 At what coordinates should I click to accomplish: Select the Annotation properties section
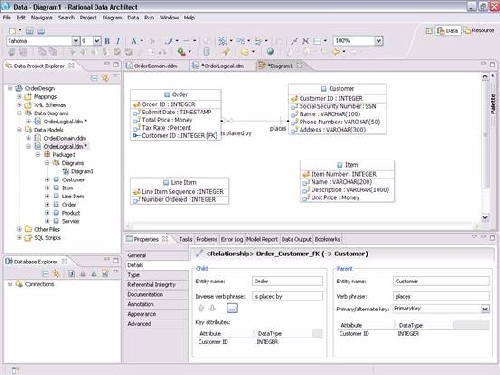point(156,304)
